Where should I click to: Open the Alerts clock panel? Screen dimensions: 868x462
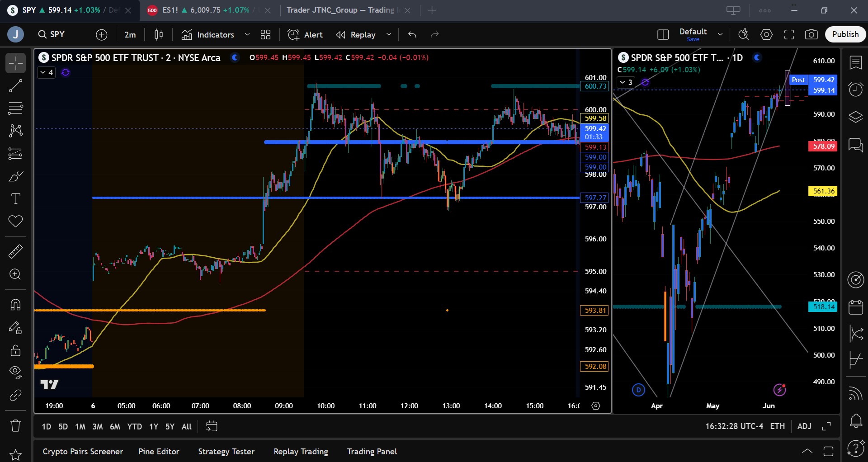point(855,90)
